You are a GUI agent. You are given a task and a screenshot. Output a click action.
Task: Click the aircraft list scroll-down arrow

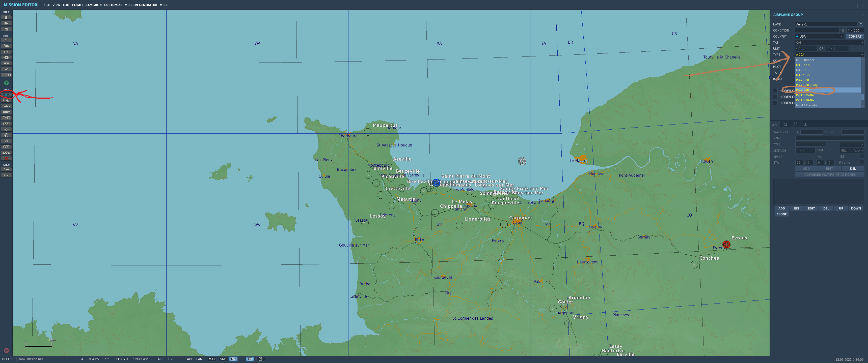(x=863, y=106)
